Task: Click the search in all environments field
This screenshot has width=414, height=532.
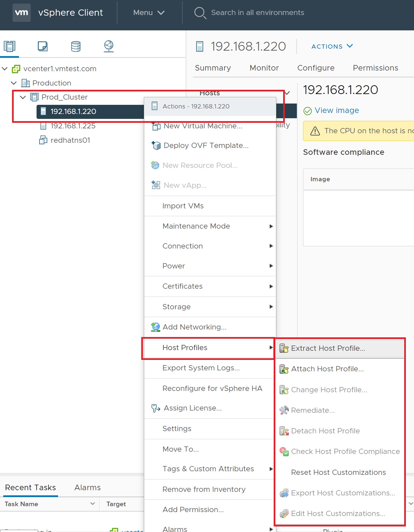Action: click(x=257, y=13)
